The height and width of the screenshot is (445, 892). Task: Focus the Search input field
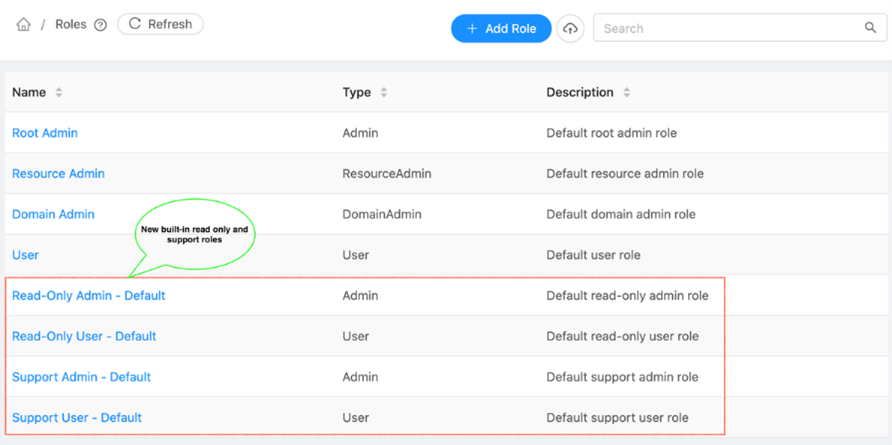point(731,28)
